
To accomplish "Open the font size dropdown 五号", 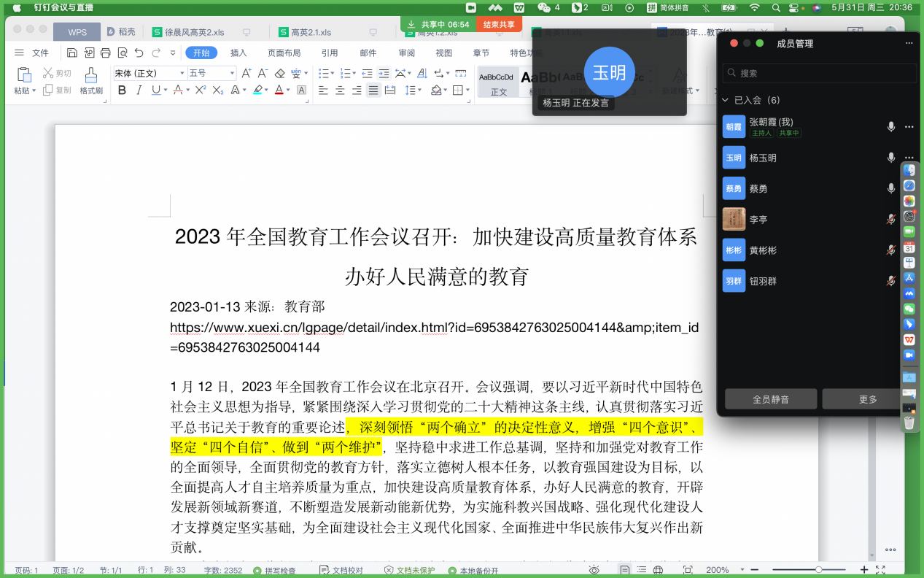I will click(232, 73).
